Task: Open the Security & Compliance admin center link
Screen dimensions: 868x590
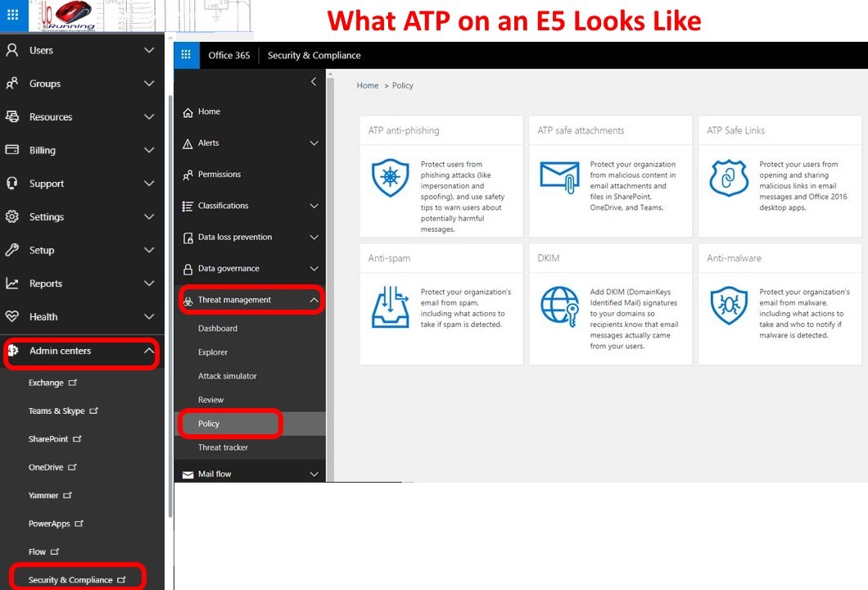Action: click(70, 580)
